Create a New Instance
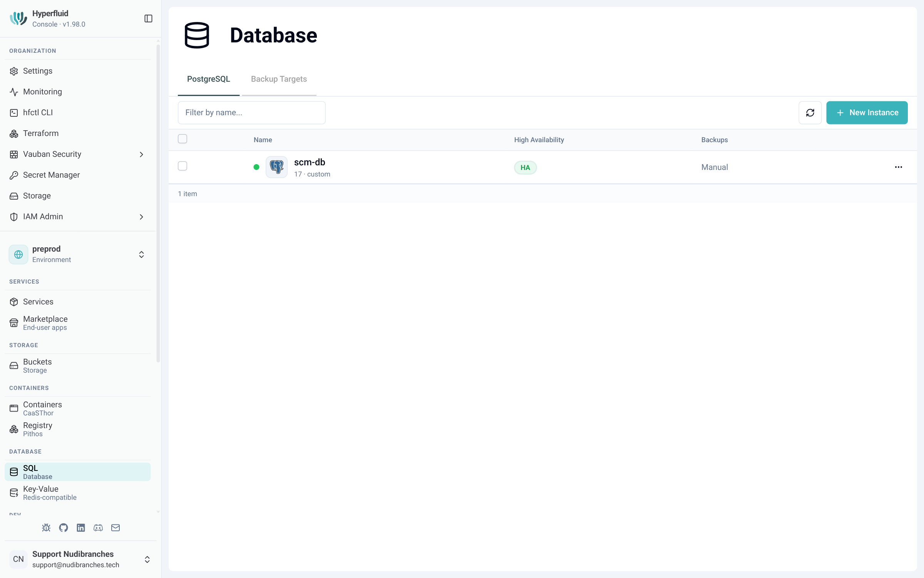Viewport: 924px width, 578px height. [x=867, y=113]
